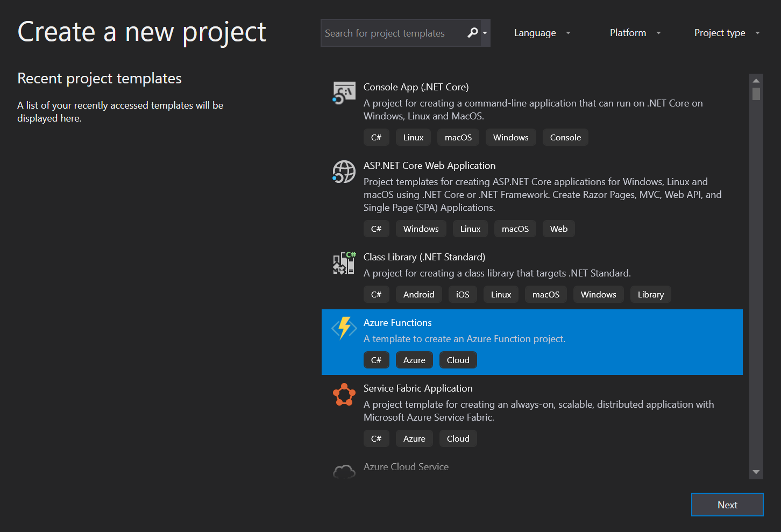Choose the ASP.NET Core Web Application title
781x532 pixels.
[x=429, y=166]
